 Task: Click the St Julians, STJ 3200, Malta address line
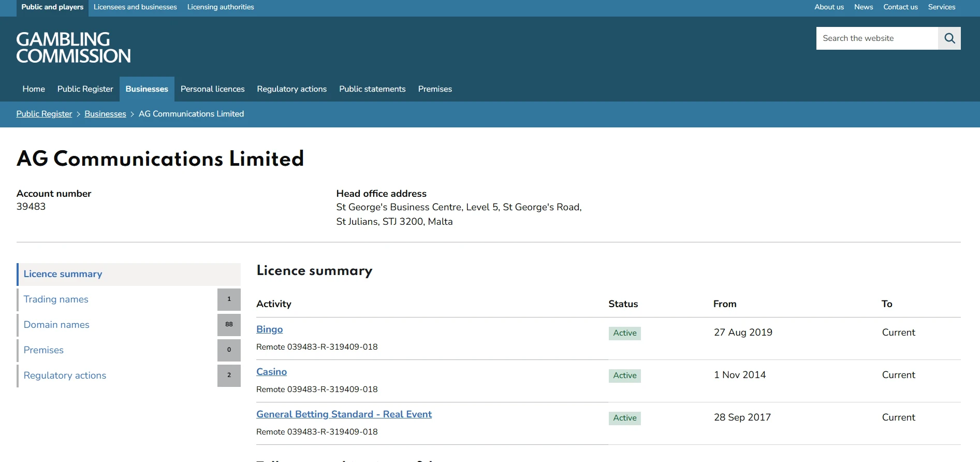click(394, 222)
